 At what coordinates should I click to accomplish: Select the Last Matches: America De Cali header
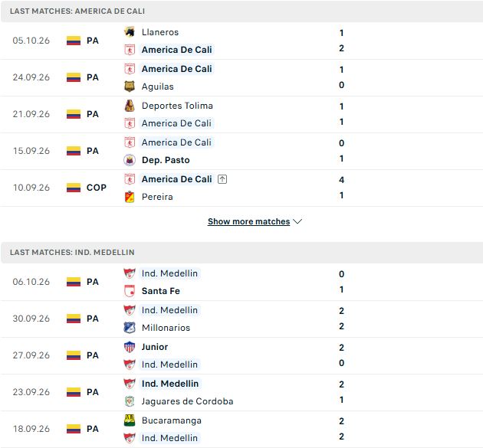242,11
